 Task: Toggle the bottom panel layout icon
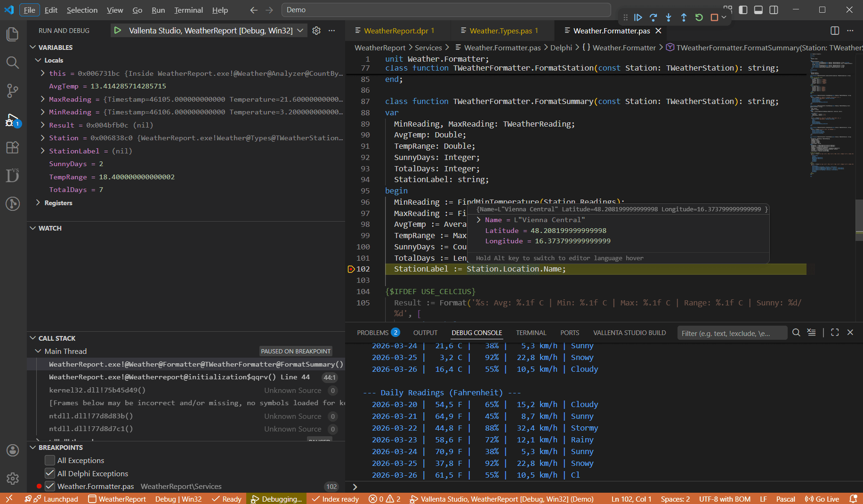point(758,10)
